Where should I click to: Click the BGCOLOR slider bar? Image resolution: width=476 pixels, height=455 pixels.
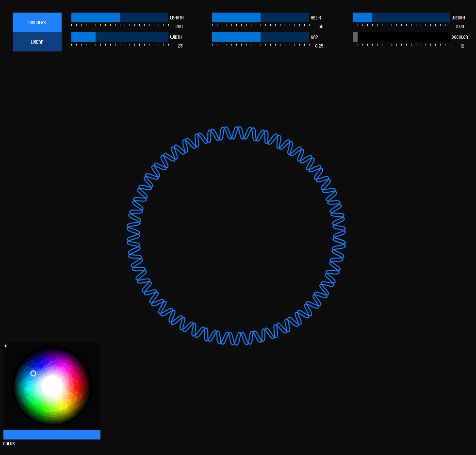pyautogui.click(x=401, y=37)
